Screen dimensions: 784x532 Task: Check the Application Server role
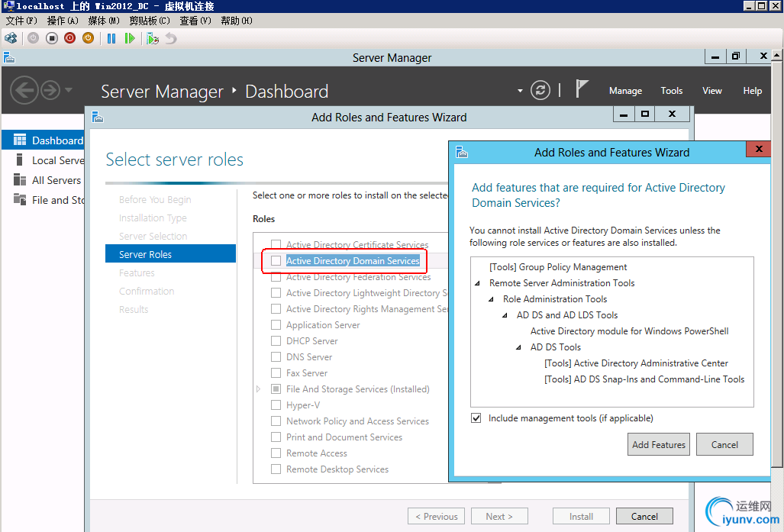coord(276,325)
